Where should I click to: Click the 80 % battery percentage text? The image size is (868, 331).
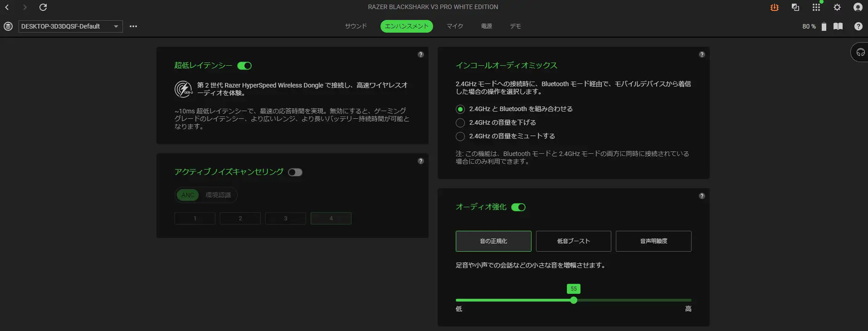pyautogui.click(x=809, y=26)
